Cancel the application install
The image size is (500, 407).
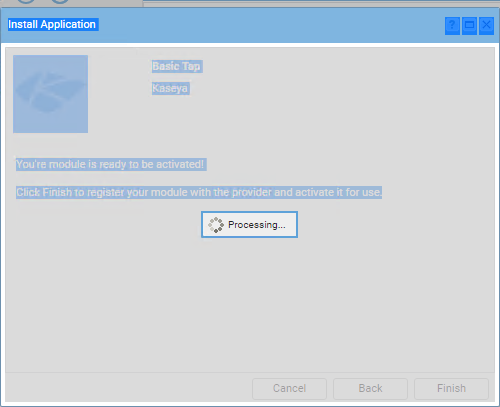tap(289, 388)
